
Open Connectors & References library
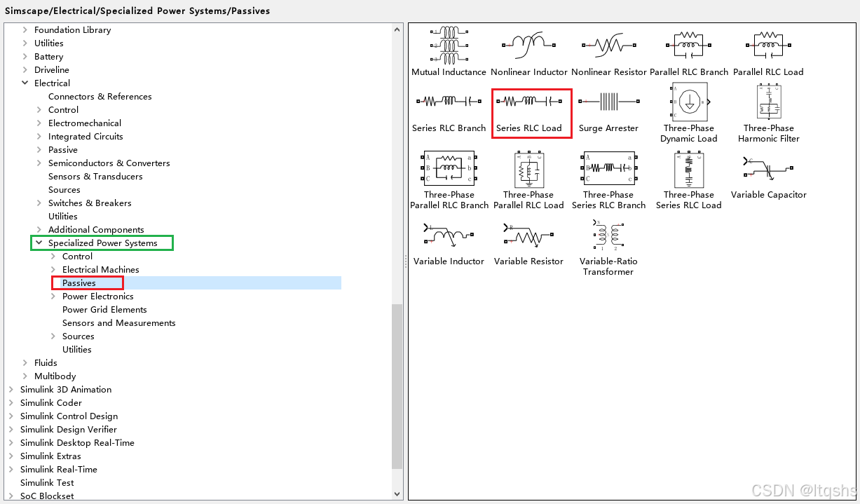pyautogui.click(x=100, y=97)
